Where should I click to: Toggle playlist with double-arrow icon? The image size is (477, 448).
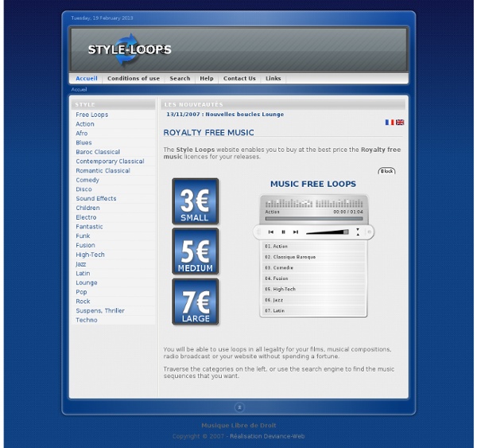358,232
